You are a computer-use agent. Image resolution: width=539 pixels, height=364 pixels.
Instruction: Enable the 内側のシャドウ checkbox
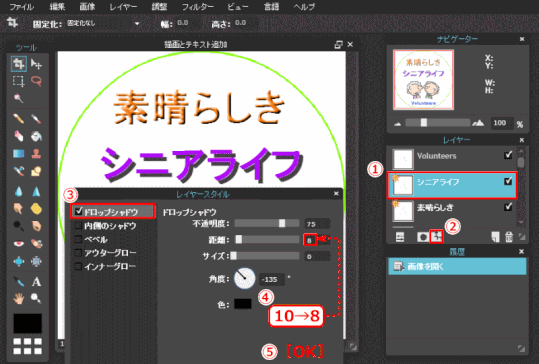pyautogui.click(x=78, y=225)
